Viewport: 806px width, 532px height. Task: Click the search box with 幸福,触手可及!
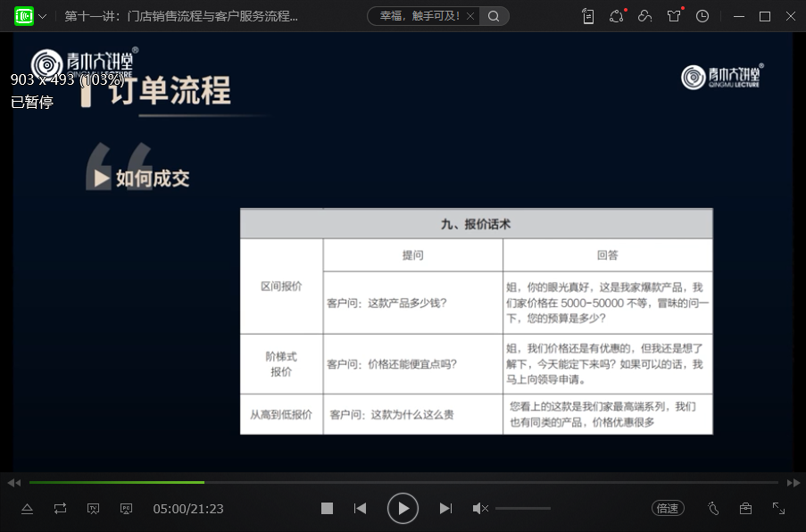click(420, 16)
